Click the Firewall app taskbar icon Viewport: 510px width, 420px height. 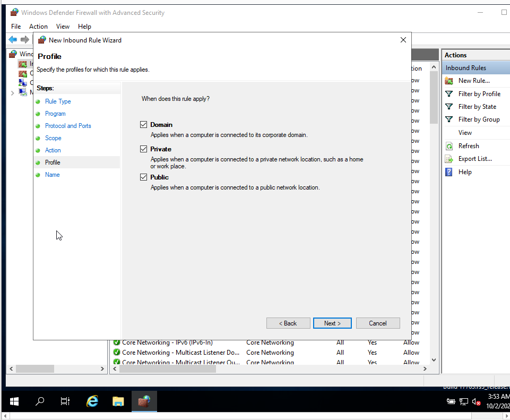tap(144, 401)
